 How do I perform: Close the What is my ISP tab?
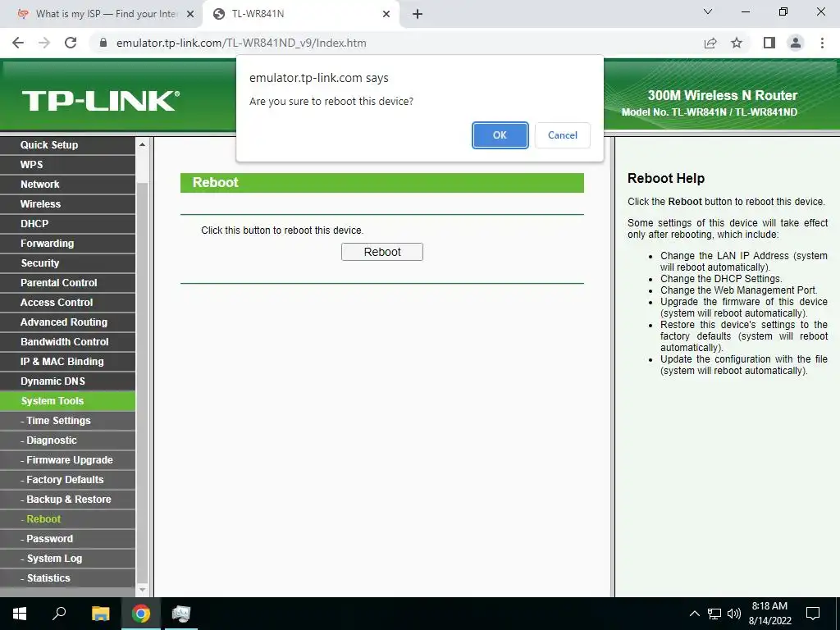[x=190, y=15]
